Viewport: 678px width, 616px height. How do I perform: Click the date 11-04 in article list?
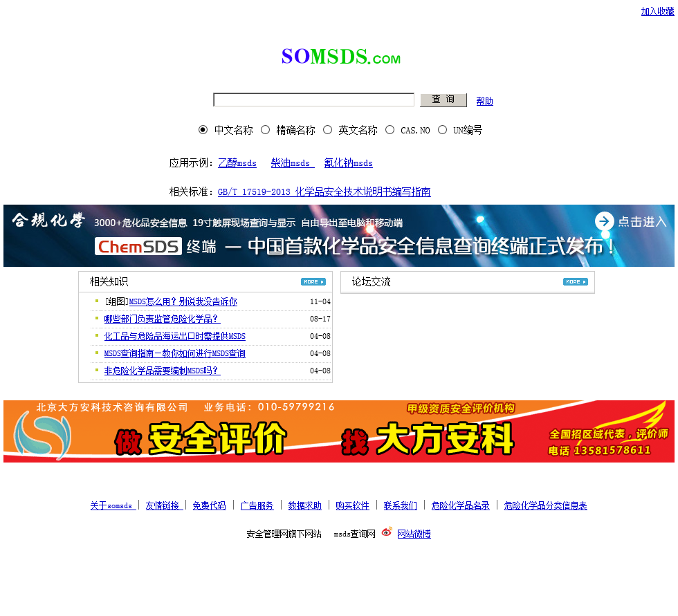(x=320, y=301)
